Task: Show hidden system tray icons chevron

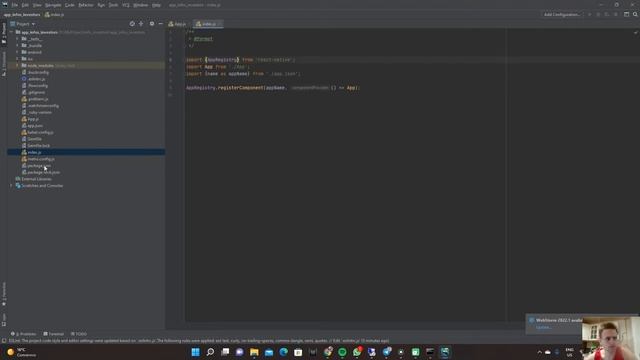Action: point(539,352)
